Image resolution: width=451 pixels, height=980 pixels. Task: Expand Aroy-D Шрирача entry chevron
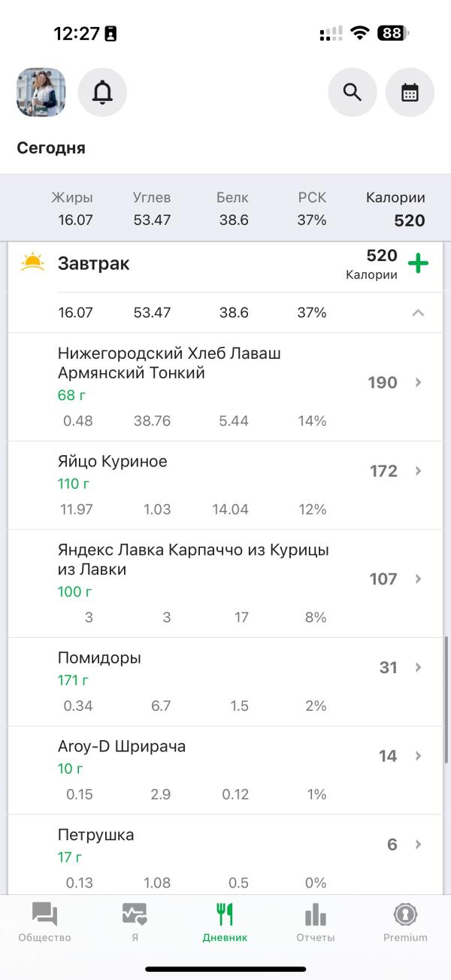tap(419, 756)
